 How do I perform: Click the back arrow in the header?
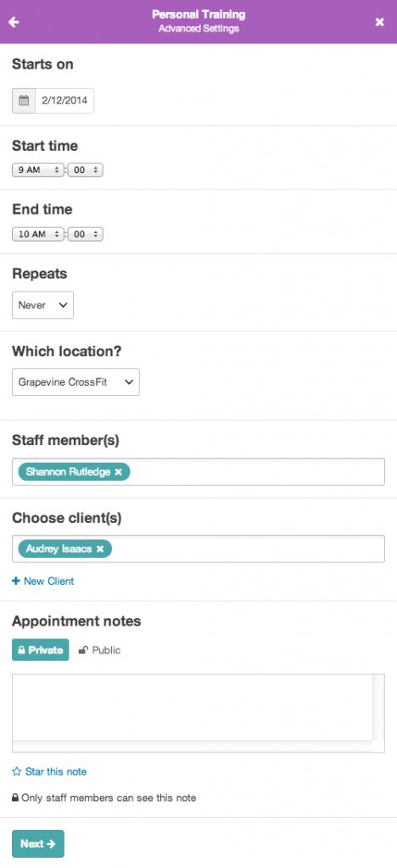tap(14, 22)
